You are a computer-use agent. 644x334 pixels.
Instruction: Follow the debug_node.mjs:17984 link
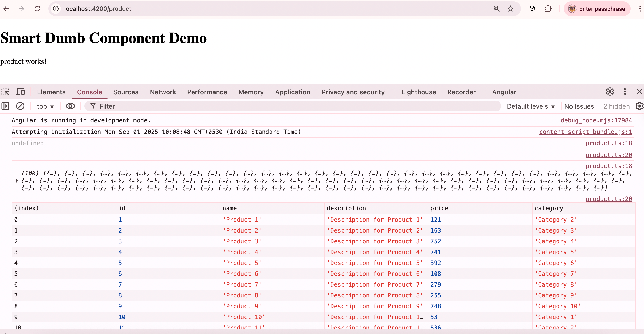click(596, 120)
